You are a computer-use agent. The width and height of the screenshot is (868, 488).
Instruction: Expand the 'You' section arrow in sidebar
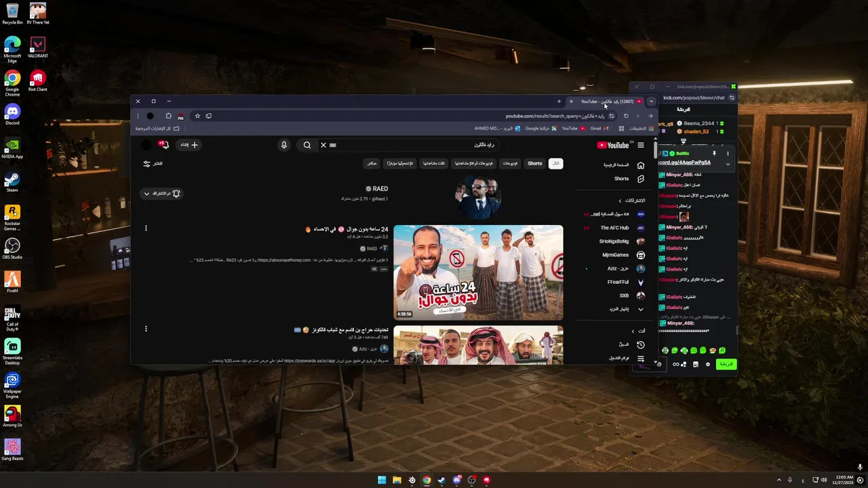click(633, 331)
